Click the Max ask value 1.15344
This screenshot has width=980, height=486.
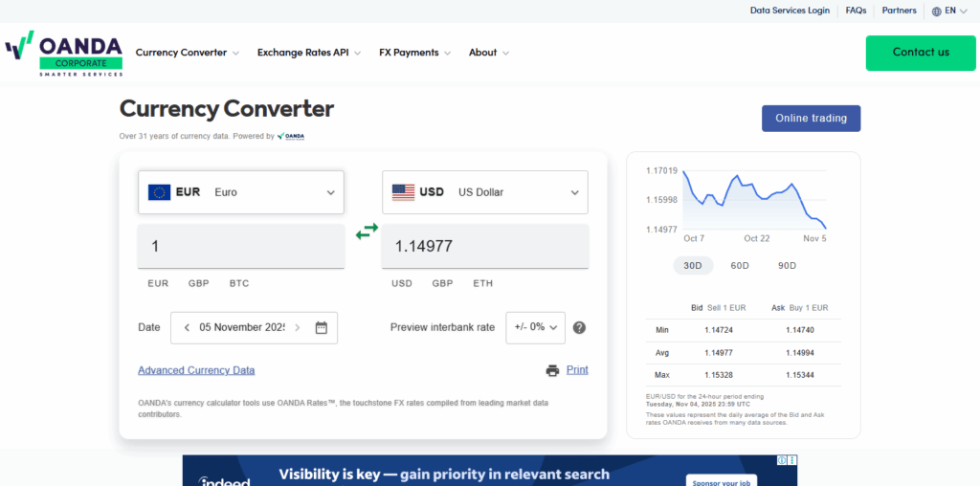pos(800,375)
